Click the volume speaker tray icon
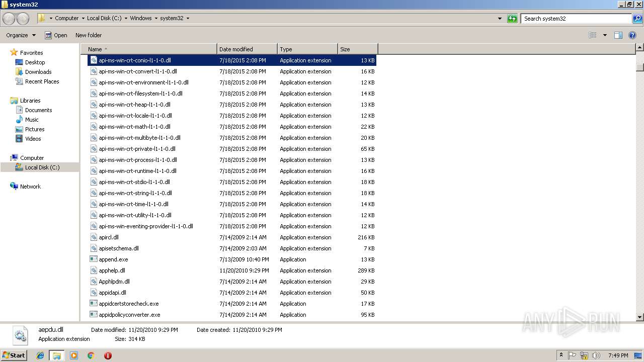644x362 pixels. 596,355
